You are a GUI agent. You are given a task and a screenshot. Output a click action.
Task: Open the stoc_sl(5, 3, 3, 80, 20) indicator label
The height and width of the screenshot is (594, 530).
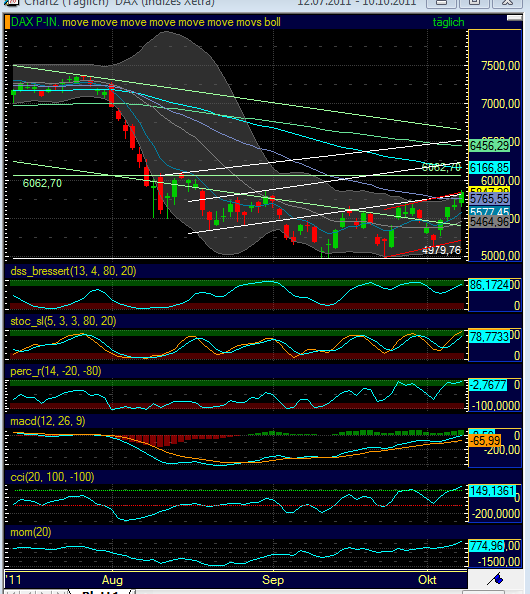[x=63, y=321]
